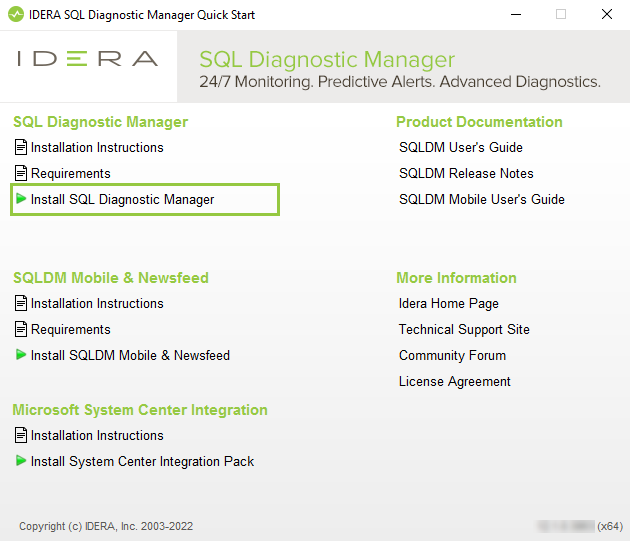Open SQLDM Mobile User's Guide
The height and width of the screenshot is (541, 630).
pyautogui.click(x=481, y=199)
